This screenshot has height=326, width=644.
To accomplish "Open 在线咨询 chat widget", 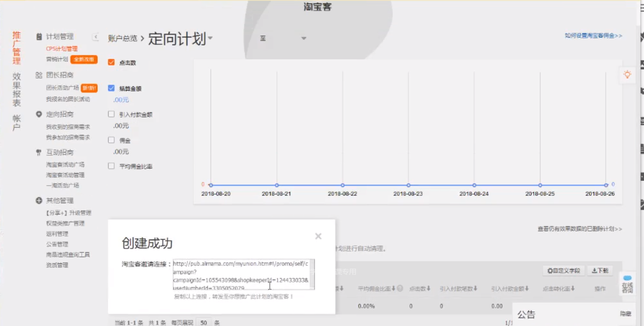I will (627, 285).
